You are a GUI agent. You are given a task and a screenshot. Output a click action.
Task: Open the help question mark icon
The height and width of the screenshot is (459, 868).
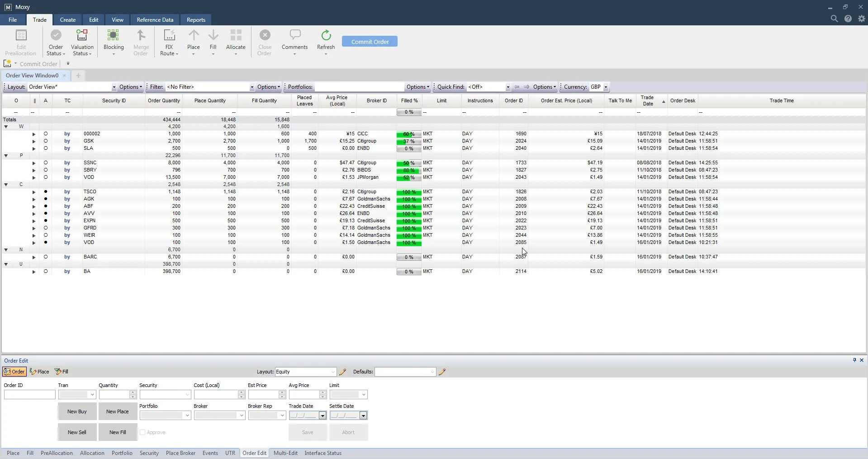click(x=848, y=19)
